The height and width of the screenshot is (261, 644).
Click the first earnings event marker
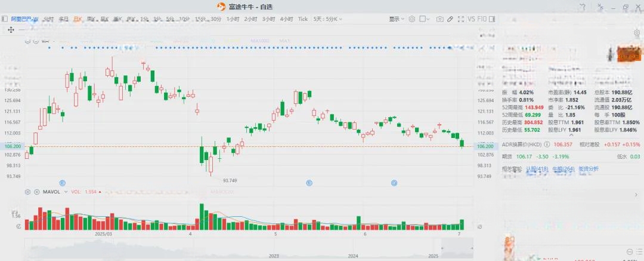pos(63,183)
